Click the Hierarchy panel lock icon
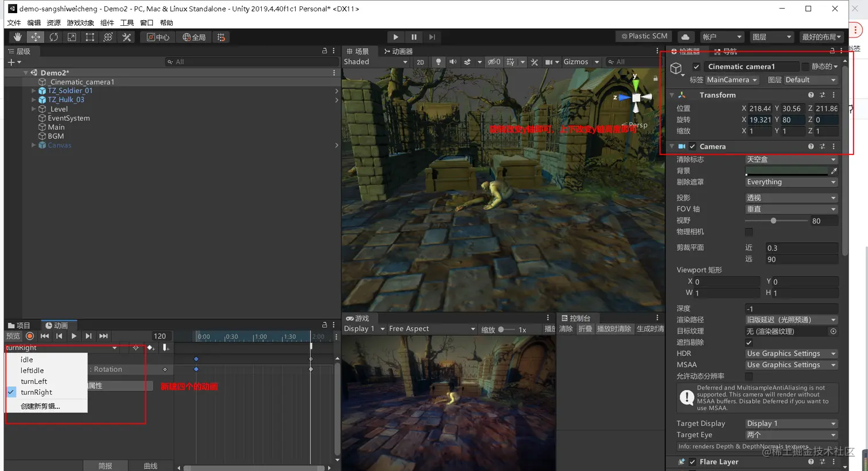This screenshot has width=868, height=471. coord(324,51)
